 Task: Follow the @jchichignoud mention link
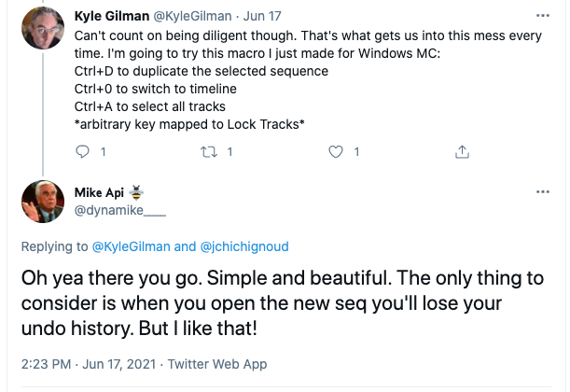[x=244, y=246]
